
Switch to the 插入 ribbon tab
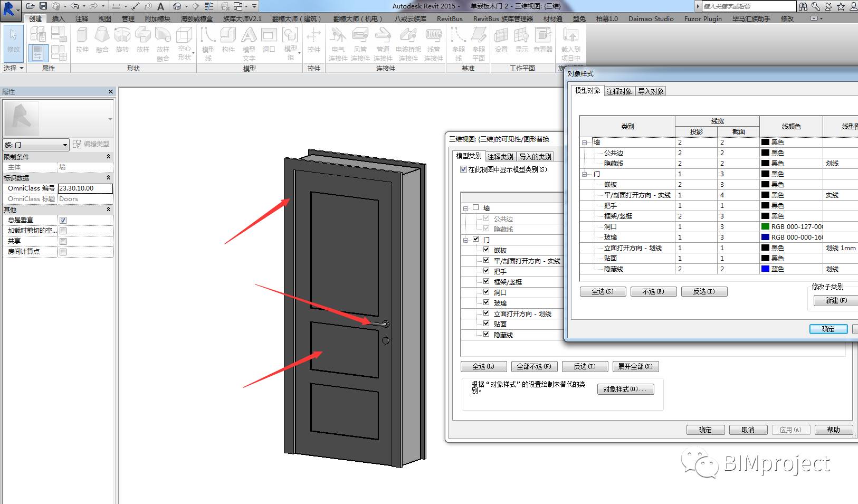point(58,18)
